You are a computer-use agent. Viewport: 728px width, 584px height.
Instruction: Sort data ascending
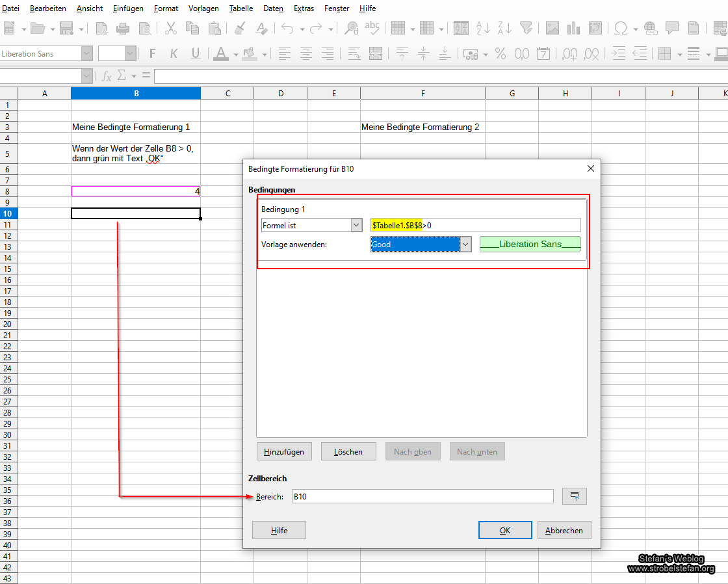pos(484,29)
